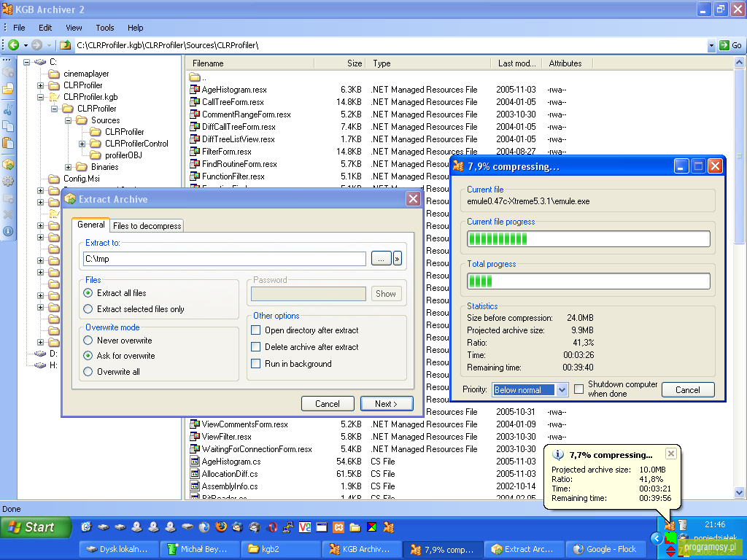This screenshot has width=747, height=560.
Task: Select Extract all files radio button
Action: [x=88, y=293]
